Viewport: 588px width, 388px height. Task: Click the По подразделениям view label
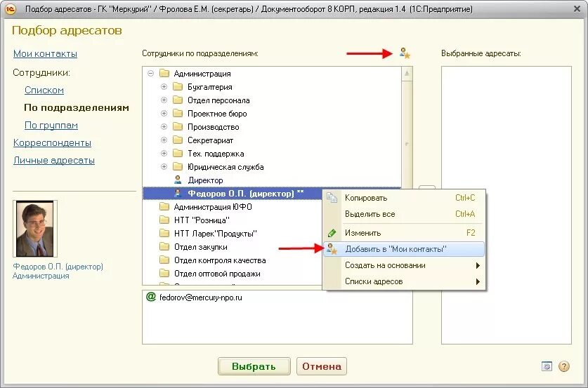(x=77, y=107)
